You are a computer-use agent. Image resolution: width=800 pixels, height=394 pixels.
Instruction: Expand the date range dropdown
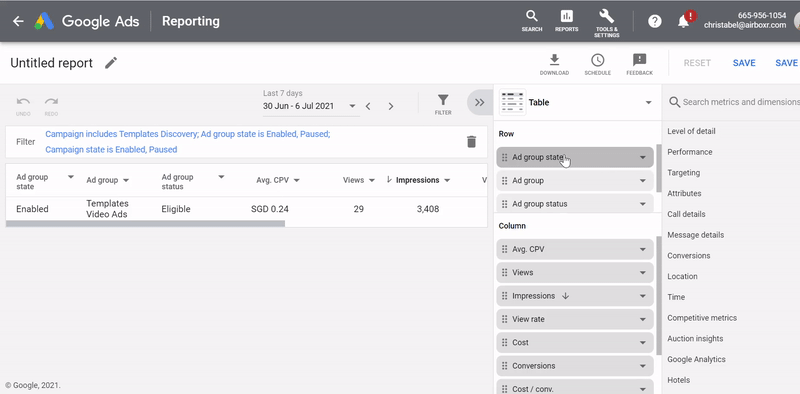coord(352,106)
